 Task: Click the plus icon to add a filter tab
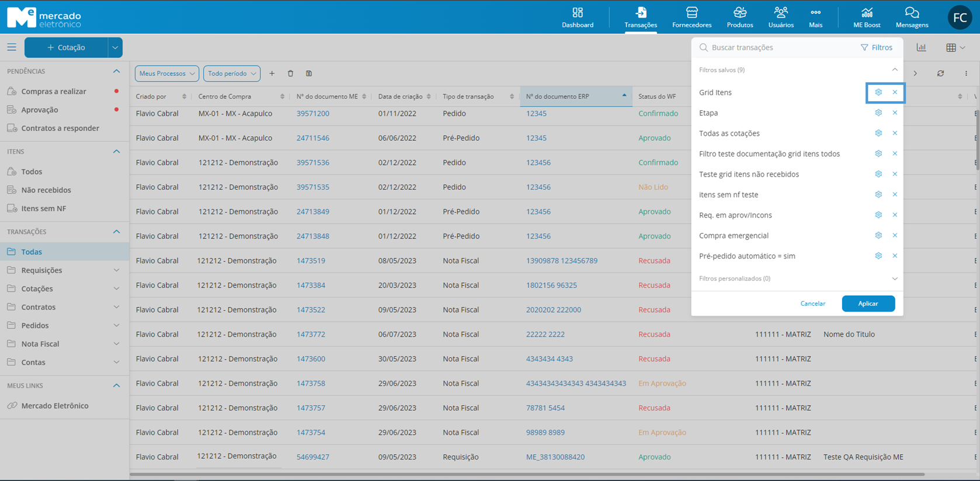272,74
